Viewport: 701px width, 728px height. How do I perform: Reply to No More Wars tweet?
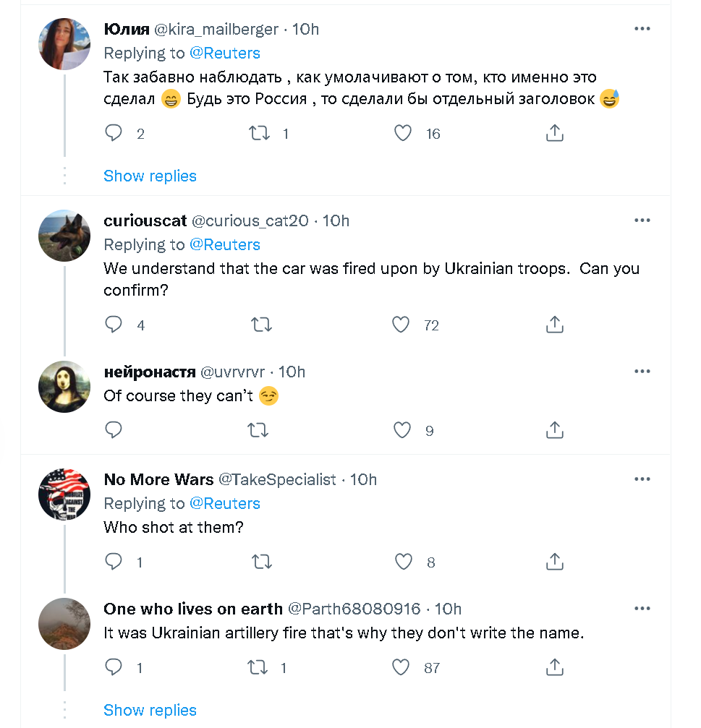click(114, 562)
